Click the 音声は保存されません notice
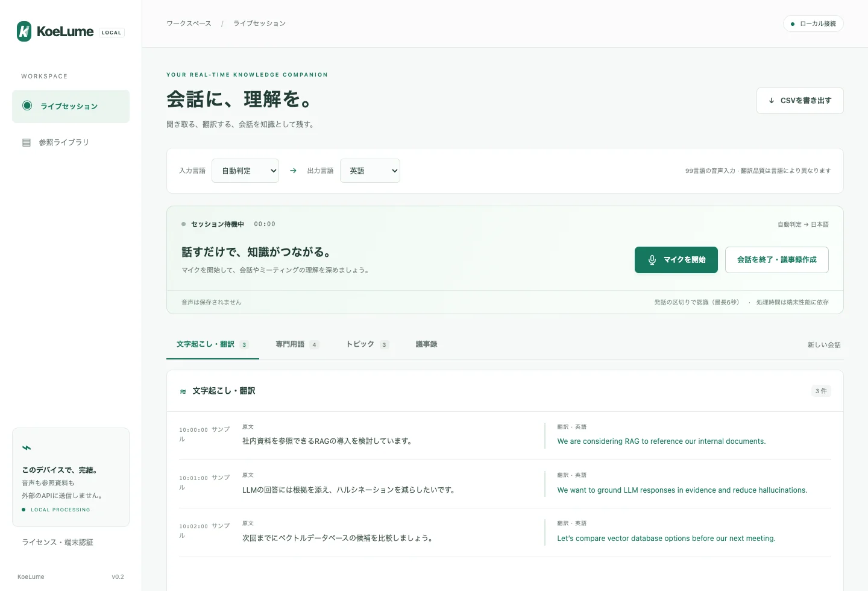The width and height of the screenshot is (868, 591). coord(212,302)
